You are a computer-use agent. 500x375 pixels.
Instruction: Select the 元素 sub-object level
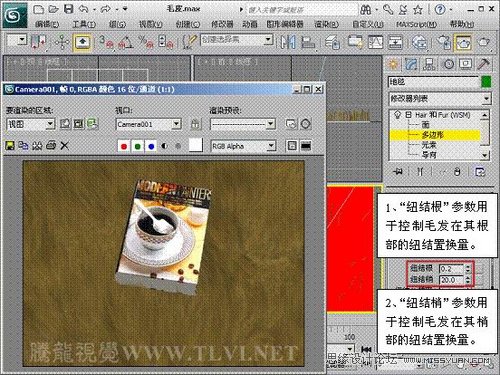(x=429, y=145)
